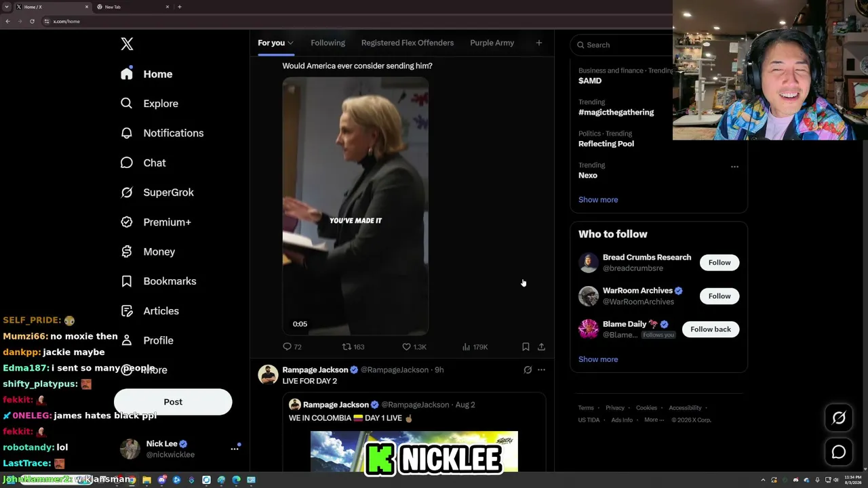Share the video post

541,347
